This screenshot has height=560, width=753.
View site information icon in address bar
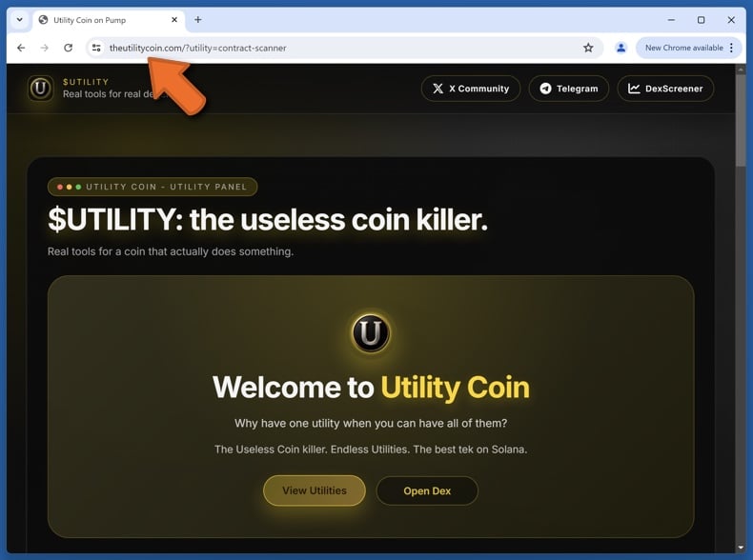96,48
